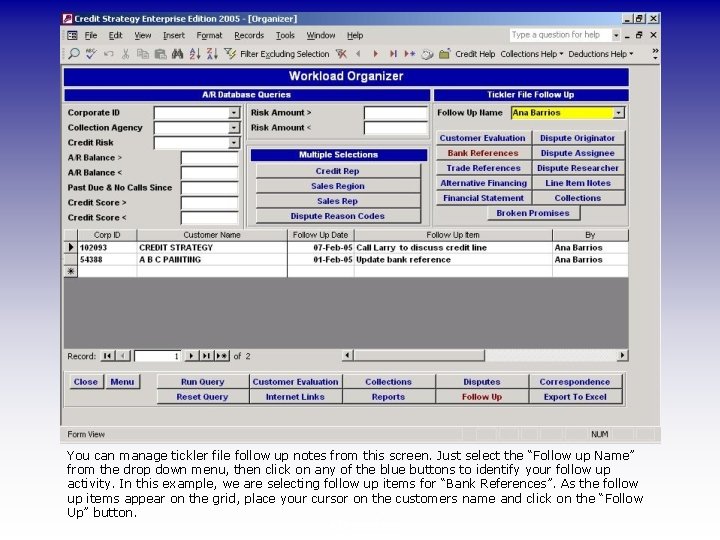Open the Edit menu
This screenshot has height=540, width=720.
115,35
